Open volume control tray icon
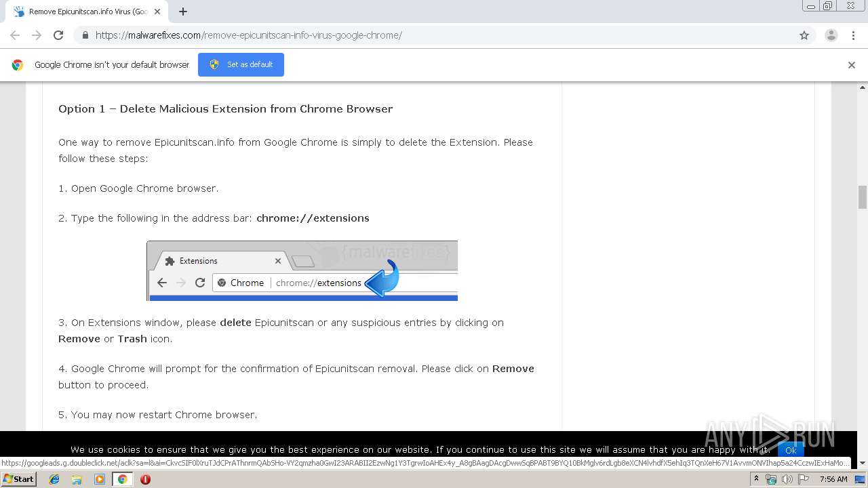The height and width of the screenshot is (488, 868). (x=787, y=479)
